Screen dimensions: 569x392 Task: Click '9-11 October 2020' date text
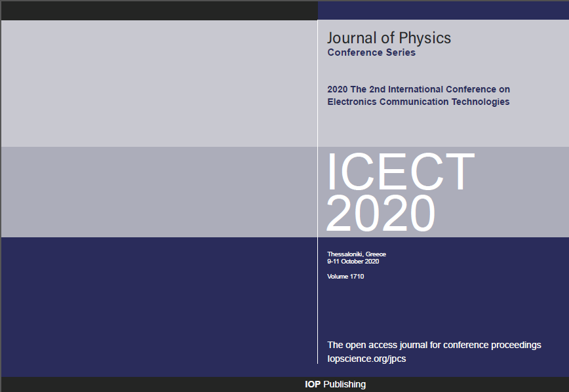(353, 262)
